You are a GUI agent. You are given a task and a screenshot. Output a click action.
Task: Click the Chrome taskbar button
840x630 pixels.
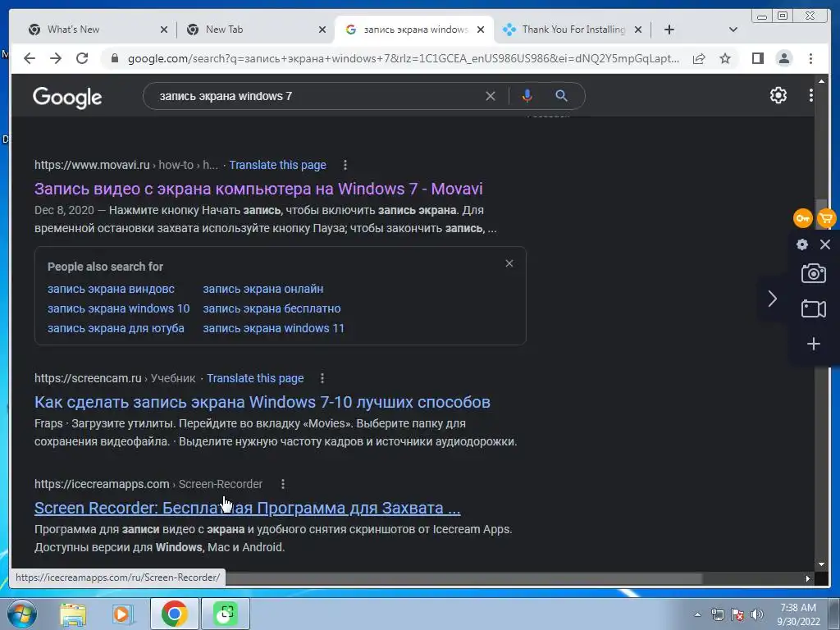(x=174, y=614)
